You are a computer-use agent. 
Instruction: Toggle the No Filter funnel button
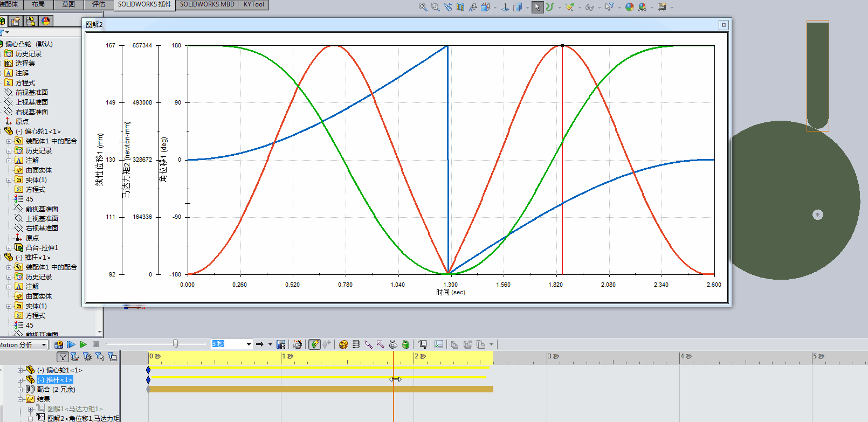click(63, 357)
